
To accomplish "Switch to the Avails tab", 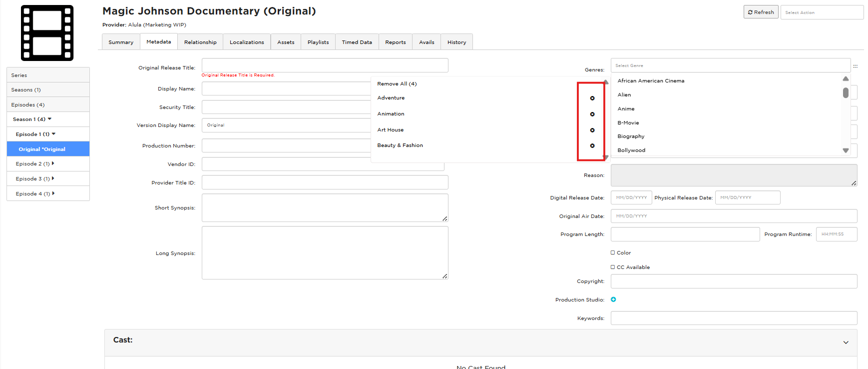I will point(427,42).
